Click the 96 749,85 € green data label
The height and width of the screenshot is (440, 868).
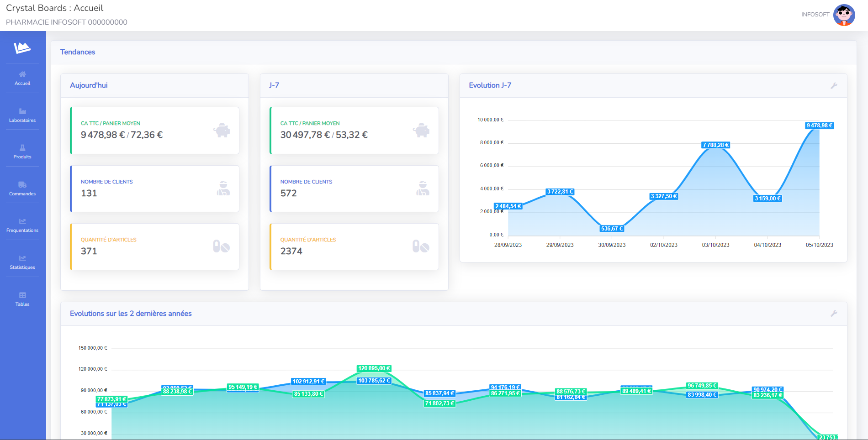click(702, 386)
